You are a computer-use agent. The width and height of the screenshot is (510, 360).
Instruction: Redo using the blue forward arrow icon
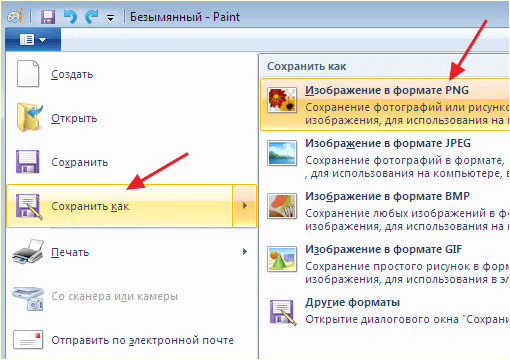[x=91, y=16]
